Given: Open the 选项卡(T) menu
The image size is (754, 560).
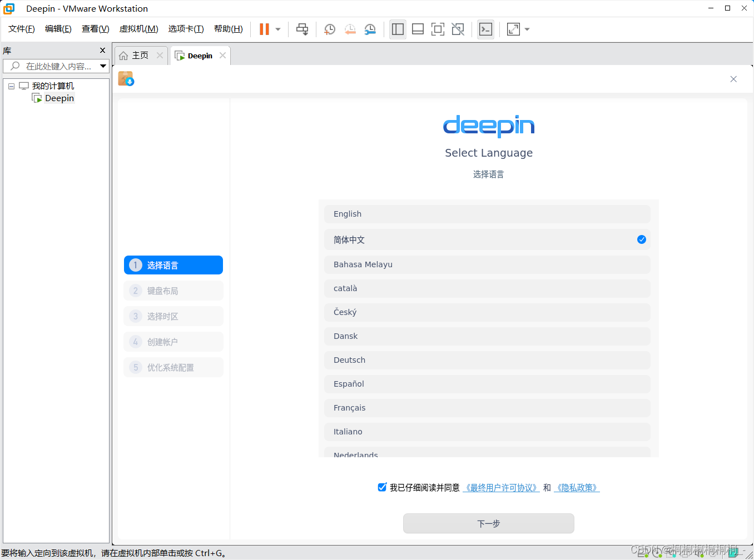Looking at the screenshot, I should (x=186, y=29).
